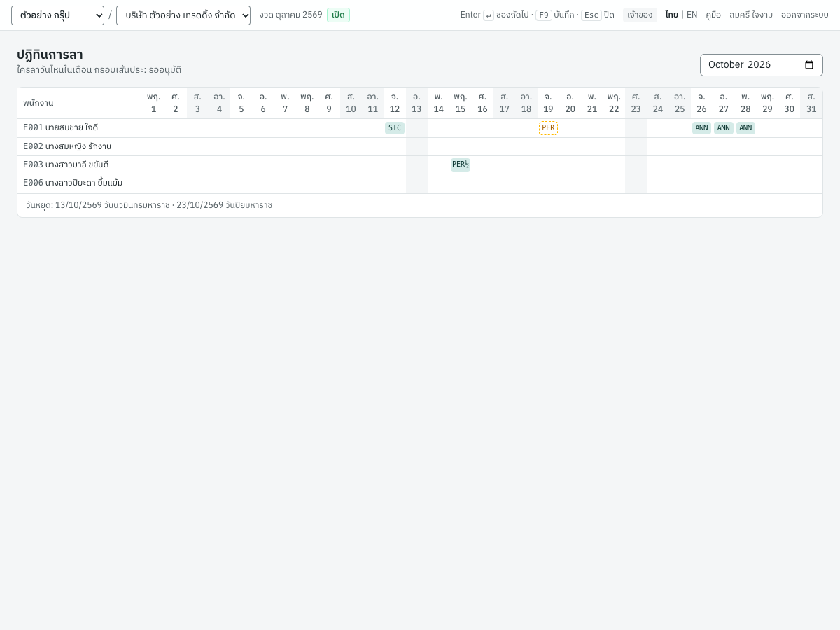Screen dimensions: 840x630
Task: Open the calendar picker icon in month field
Action: pos(809,65)
